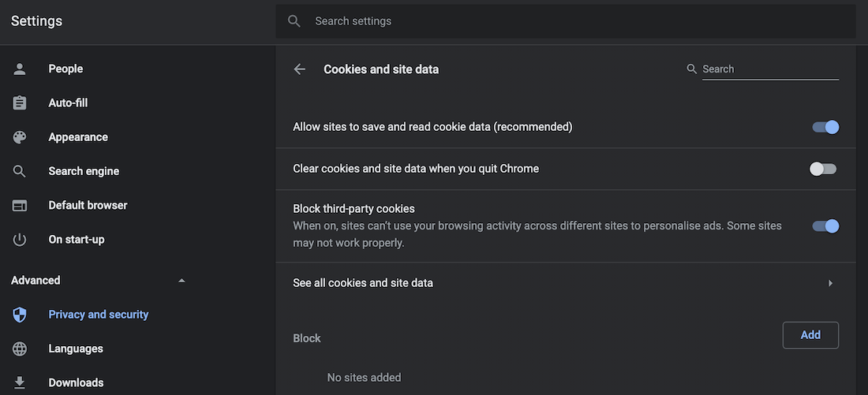
Task: Click the Search engine magnifier icon
Action: click(x=20, y=171)
